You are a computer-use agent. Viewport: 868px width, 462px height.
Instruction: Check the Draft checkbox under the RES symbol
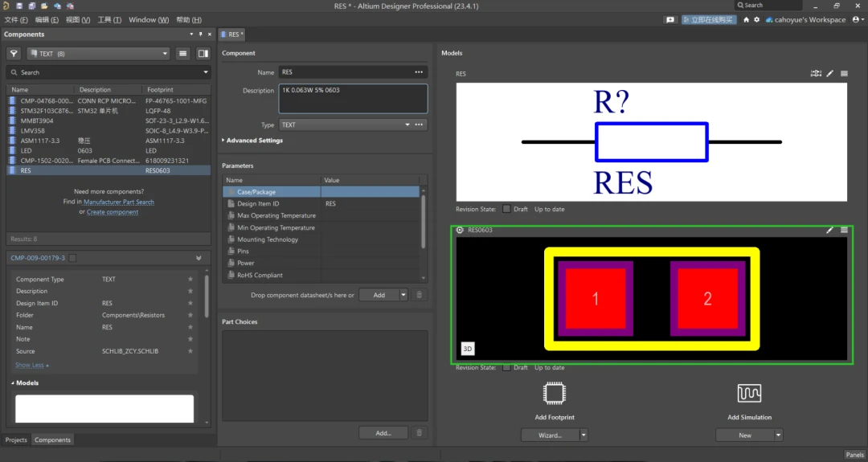pos(506,209)
